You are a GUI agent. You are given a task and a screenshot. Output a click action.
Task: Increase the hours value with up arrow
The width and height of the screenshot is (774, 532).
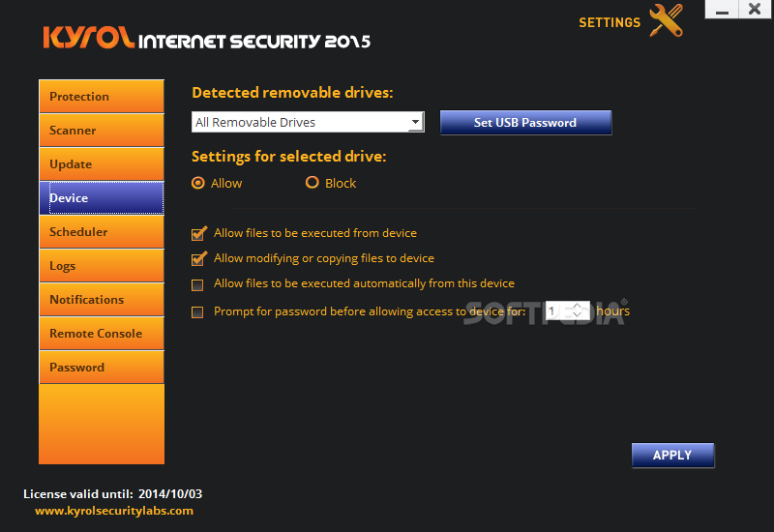(x=577, y=306)
